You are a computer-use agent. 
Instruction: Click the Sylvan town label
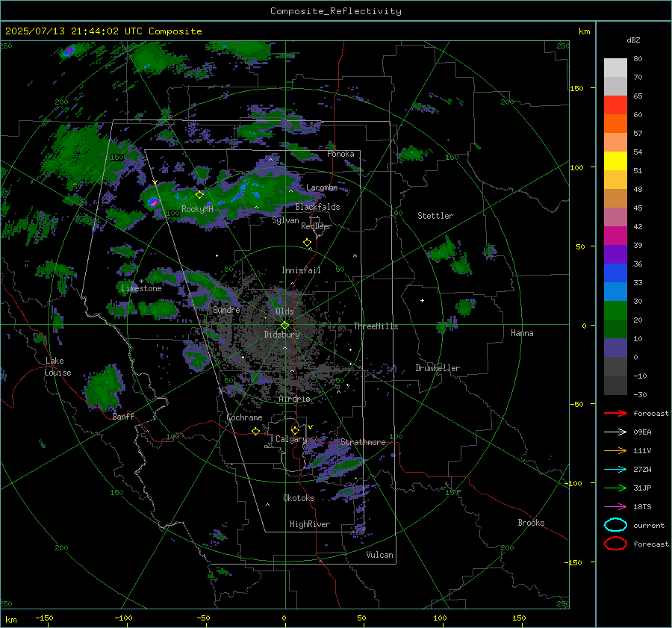(x=285, y=220)
